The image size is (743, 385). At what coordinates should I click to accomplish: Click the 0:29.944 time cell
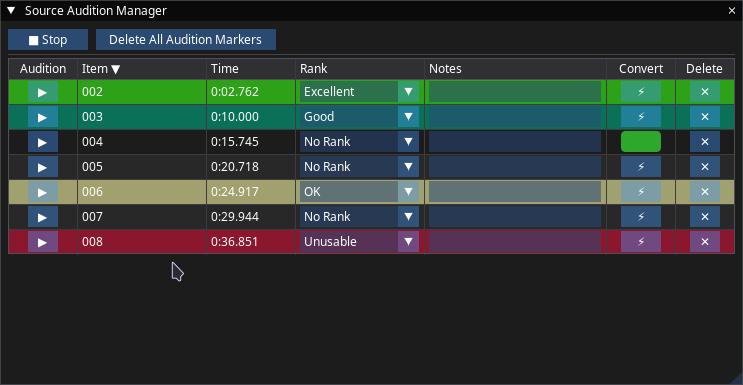pyautogui.click(x=235, y=217)
